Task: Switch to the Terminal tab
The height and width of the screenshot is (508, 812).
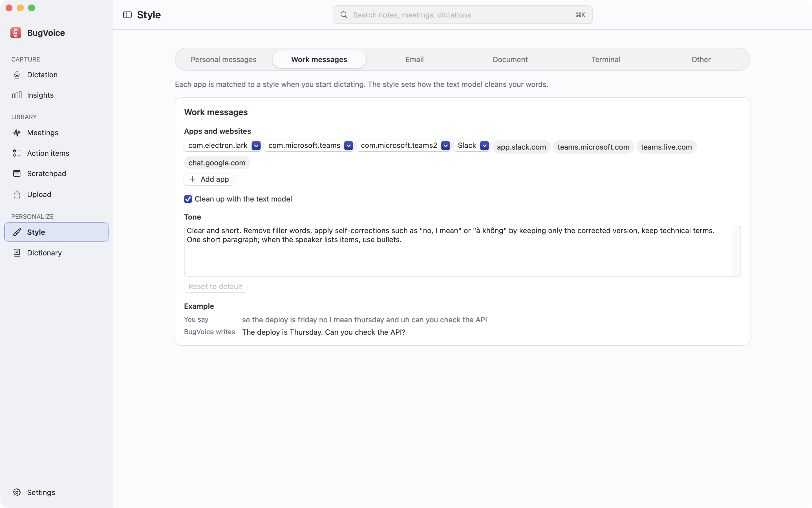Action: (x=606, y=60)
